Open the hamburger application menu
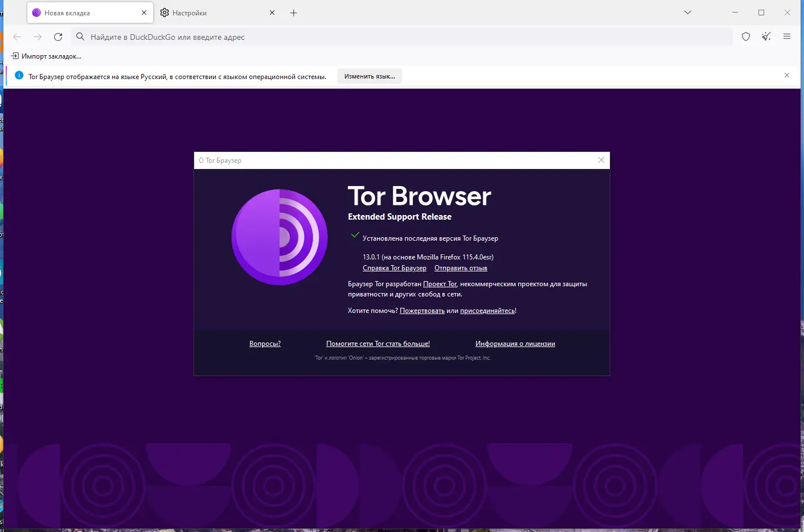Image resolution: width=804 pixels, height=532 pixels. point(787,37)
